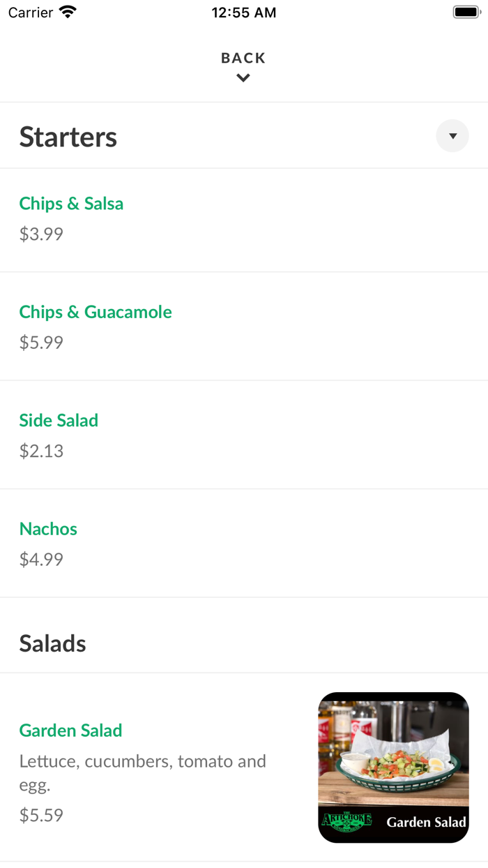Open the Garden Salad item
The height and width of the screenshot is (868, 488).
[x=70, y=730]
